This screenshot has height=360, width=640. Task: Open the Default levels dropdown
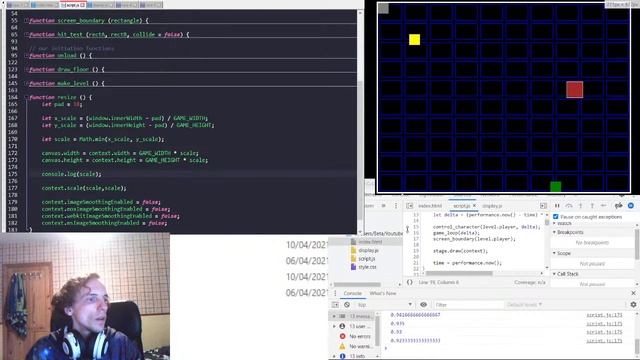(524, 304)
